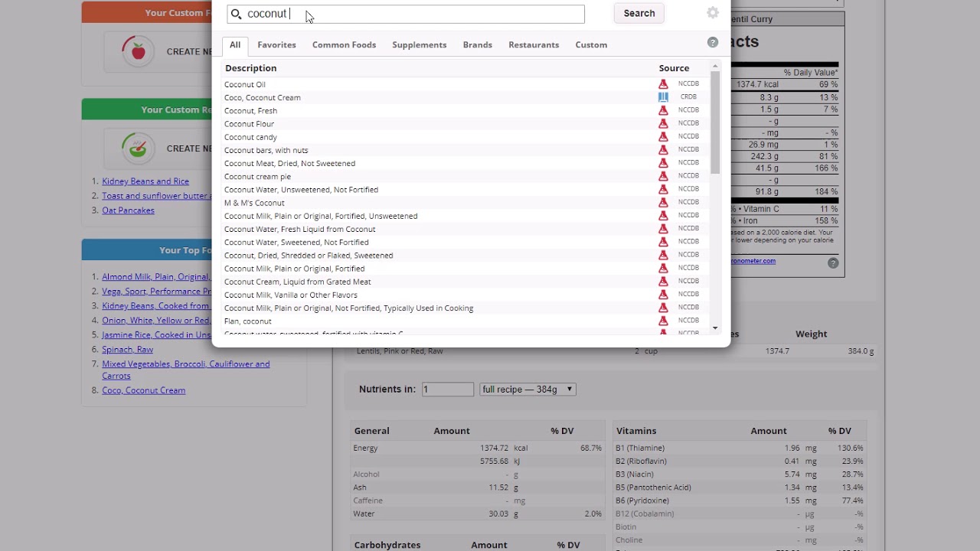Click the Search button
Screen dimensions: 980x551
point(639,13)
